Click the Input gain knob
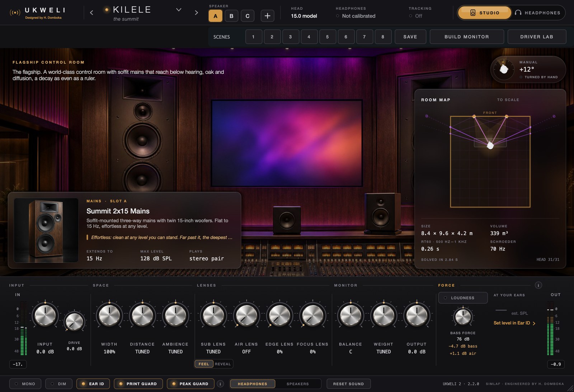This screenshot has height=392, width=574. click(x=45, y=316)
